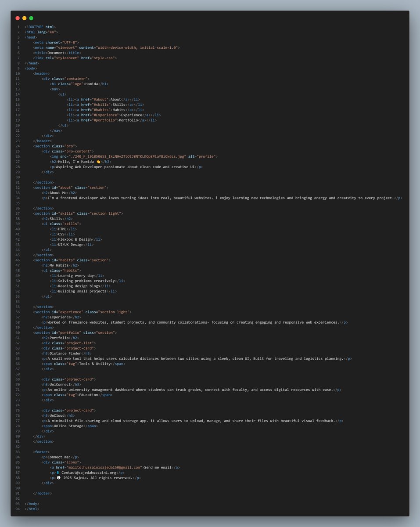Click the phone emoji before Contact@sajedahussaini.org
The width and height of the screenshot is (420, 527).
tap(58, 473)
